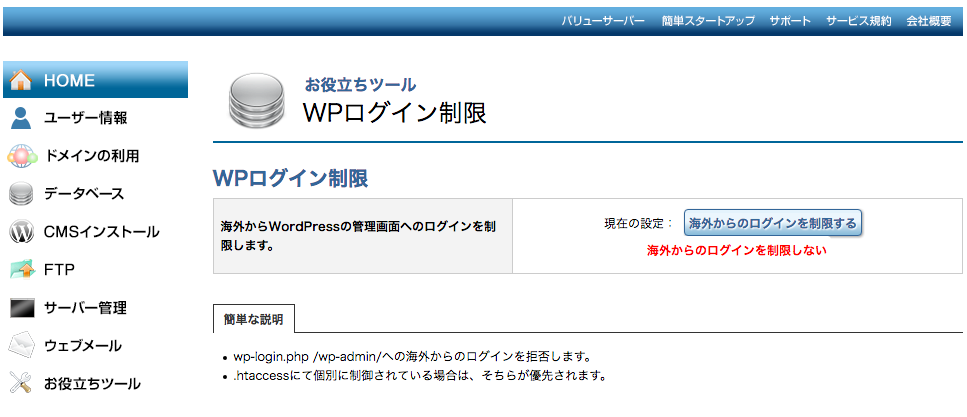Open 簡単スタートアップ in the top bar

pos(708,21)
